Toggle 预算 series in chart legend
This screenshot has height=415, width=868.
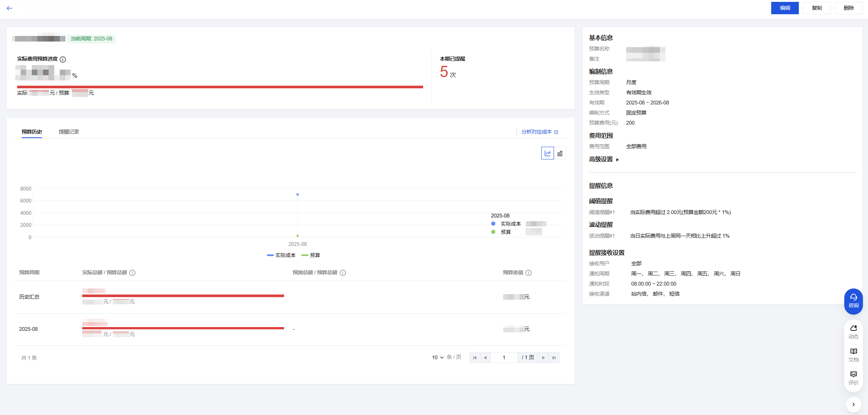[x=311, y=255]
